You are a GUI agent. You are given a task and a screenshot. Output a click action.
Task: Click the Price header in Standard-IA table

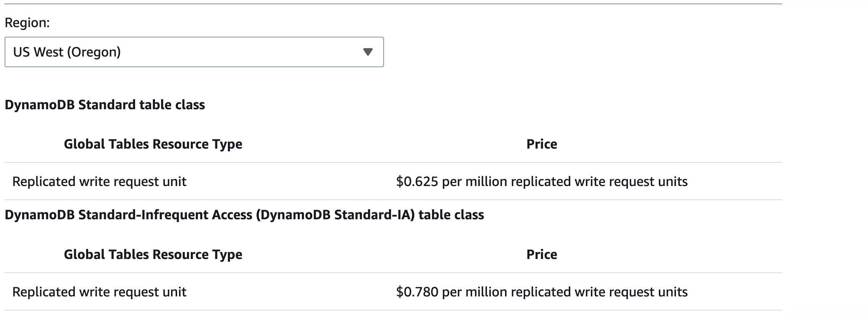pos(541,254)
